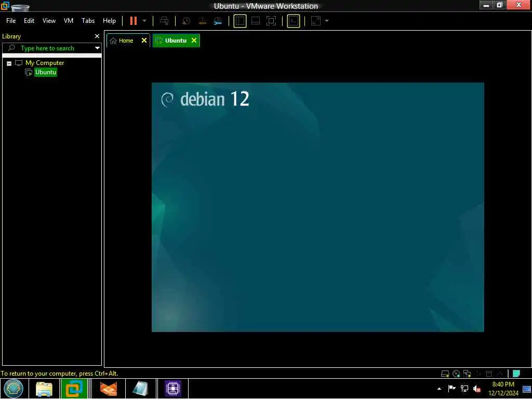Close the Ubuntu tab
Viewport: 532px width, 399px height.
pos(194,41)
